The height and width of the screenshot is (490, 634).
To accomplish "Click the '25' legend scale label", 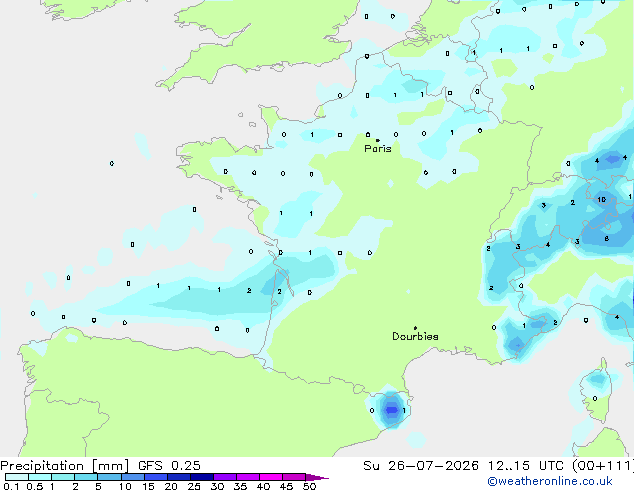I will [x=194, y=486].
